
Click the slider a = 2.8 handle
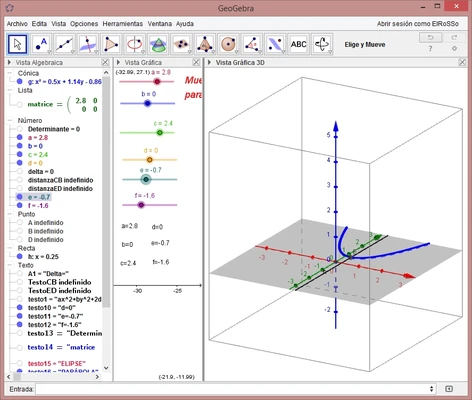(x=157, y=81)
